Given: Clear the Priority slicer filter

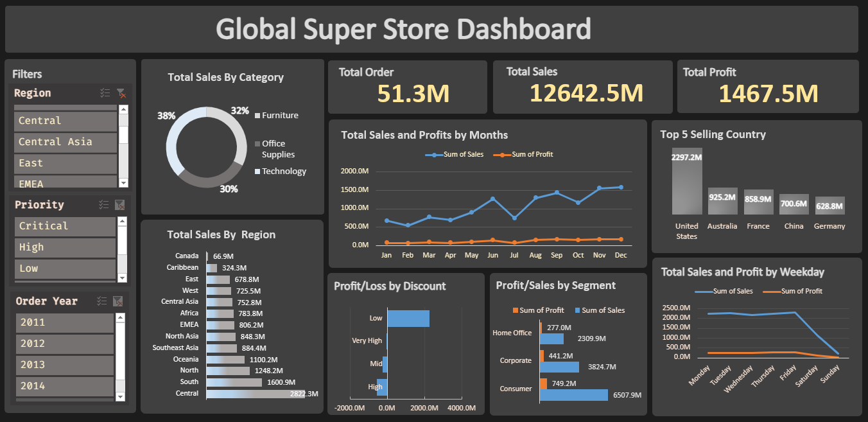Looking at the screenshot, I should (x=121, y=204).
